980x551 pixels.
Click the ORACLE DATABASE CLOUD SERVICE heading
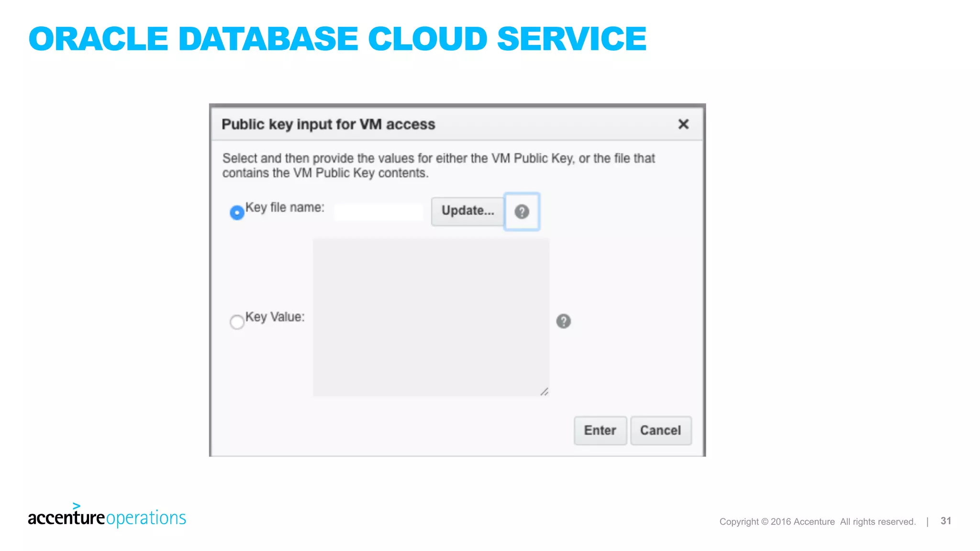337,39
